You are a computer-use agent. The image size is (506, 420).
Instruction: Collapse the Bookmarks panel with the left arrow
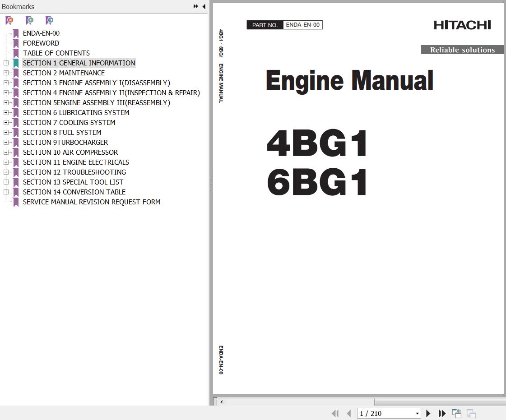pyautogui.click(x=204, y=6)
